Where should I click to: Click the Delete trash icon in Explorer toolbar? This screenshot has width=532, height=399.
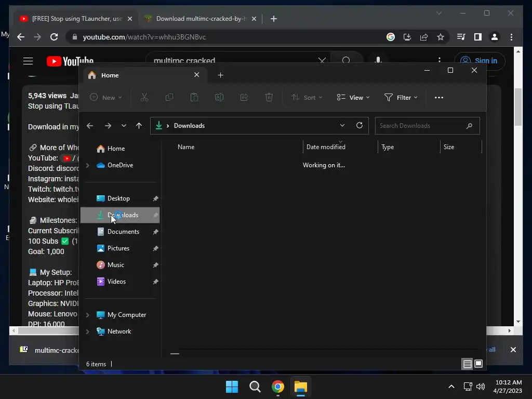(x=269, y=97)
